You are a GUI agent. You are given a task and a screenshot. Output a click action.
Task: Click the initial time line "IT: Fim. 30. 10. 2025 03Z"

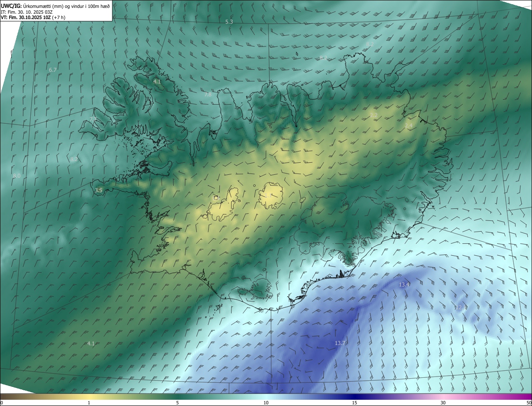(x=27, y=12)
